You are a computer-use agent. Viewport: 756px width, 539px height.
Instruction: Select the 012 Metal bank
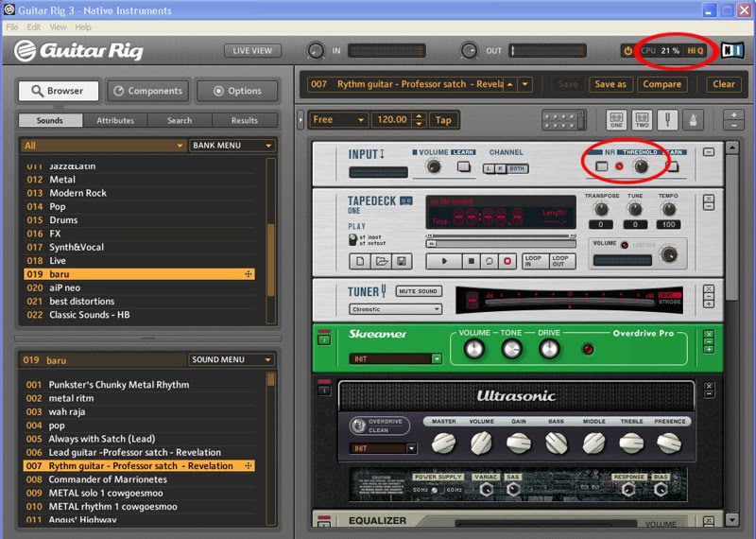(x=140, y=180)
